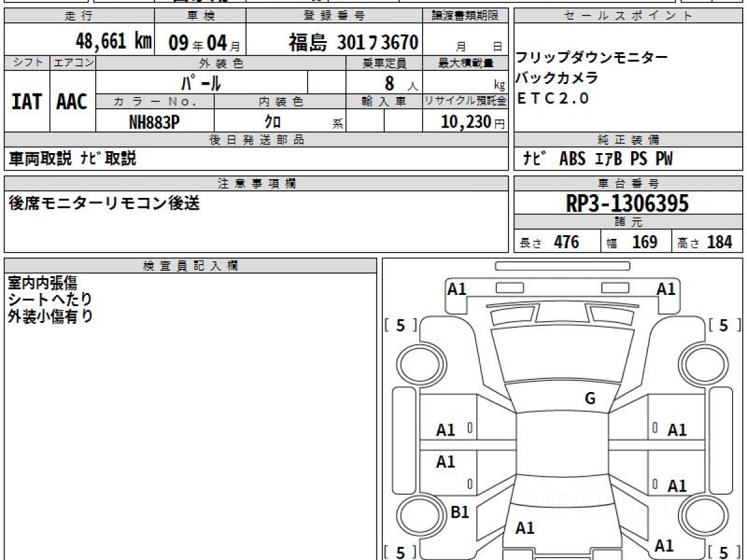
Task: Select the length value 476
Action: 566,242
